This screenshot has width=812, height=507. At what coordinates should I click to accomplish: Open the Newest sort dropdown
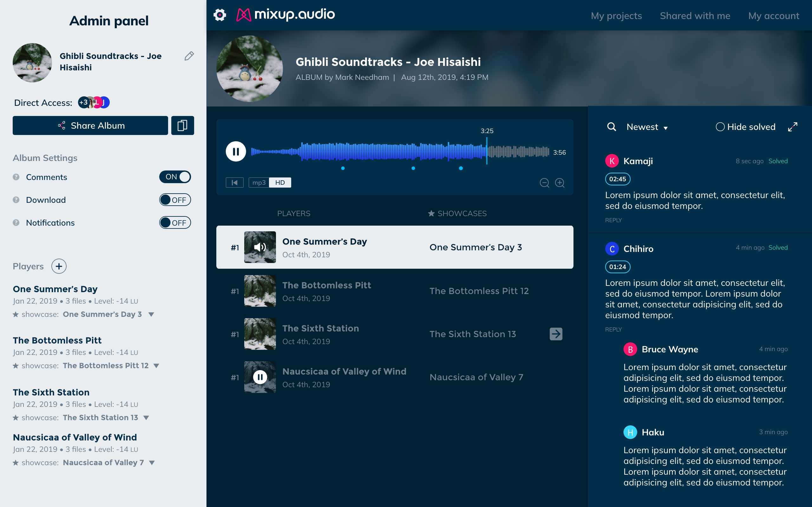pos(647,127)
